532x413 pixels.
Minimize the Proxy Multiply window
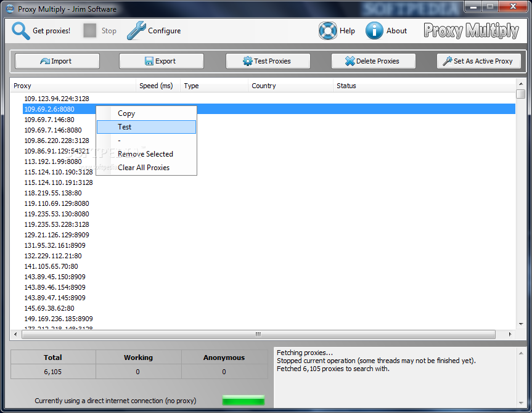pos(474,6)
